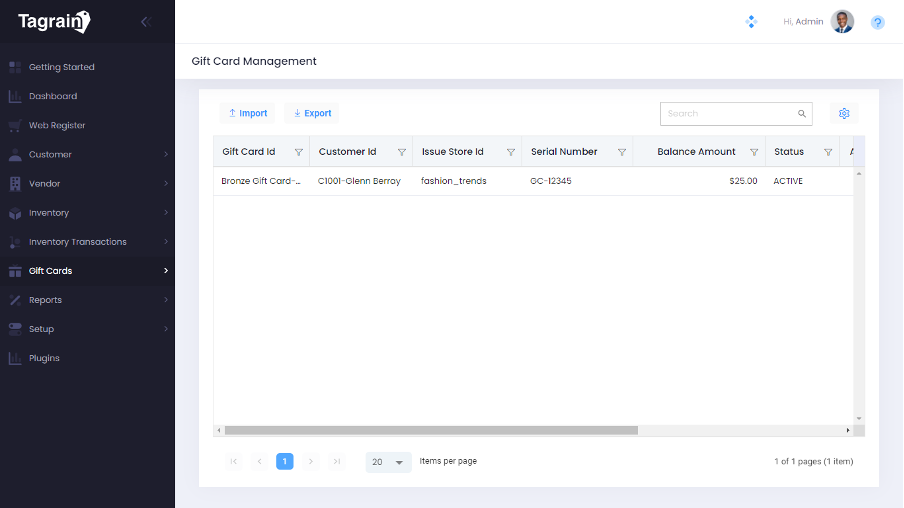
Task: Click the Import button
Action: pos(247,114)
